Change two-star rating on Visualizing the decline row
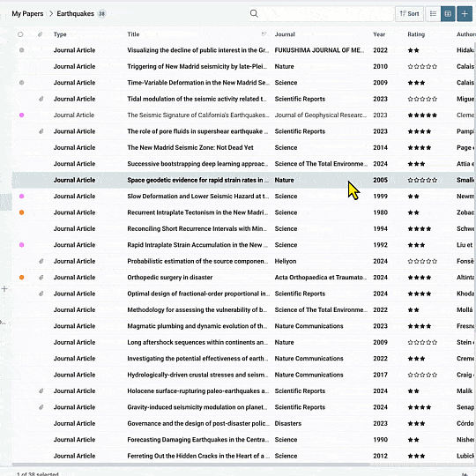 pyautogui.click(x=413, y=50)
